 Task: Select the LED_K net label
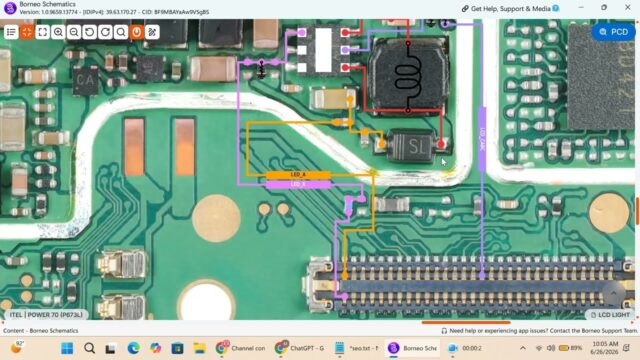(x=298, y=184)
